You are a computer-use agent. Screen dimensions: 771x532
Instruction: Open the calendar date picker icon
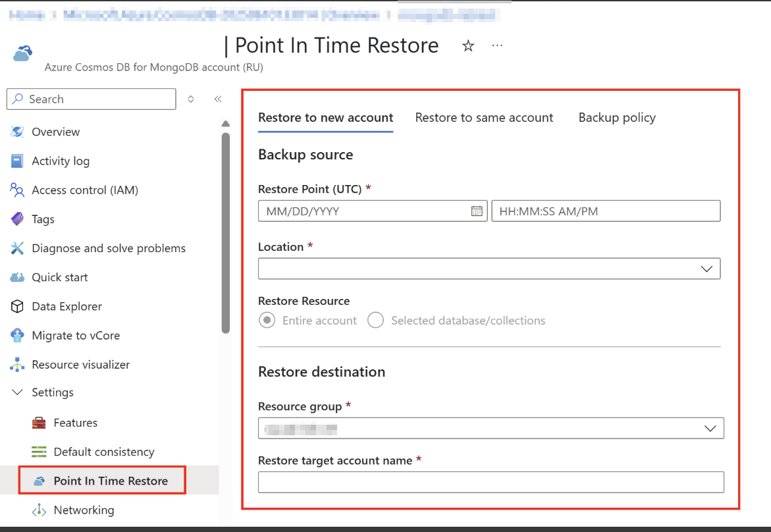(x=477, y=211)
